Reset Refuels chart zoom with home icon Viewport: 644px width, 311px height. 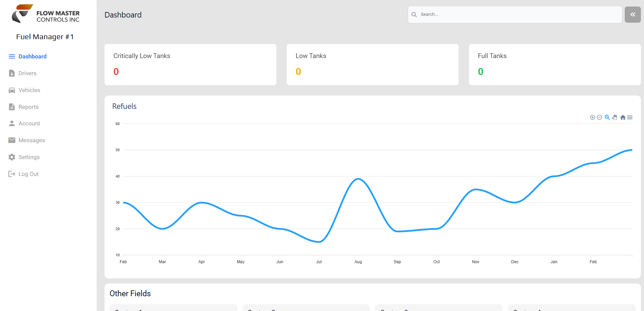(x=623, y=118)
